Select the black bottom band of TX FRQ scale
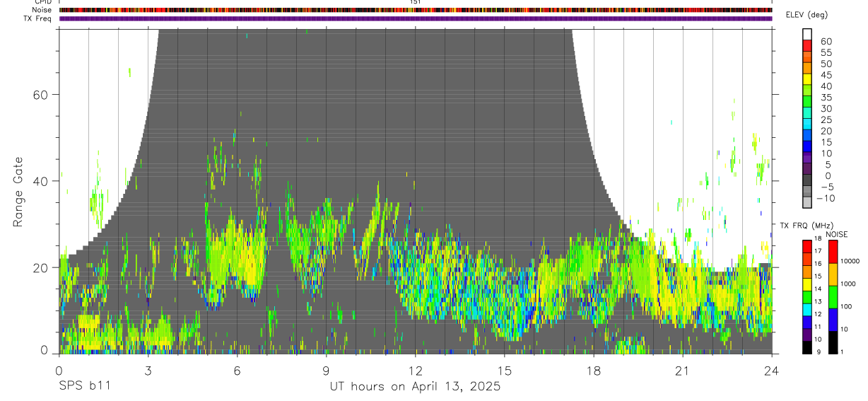This screenshot has width=868, height=401. click(x=808, y=348)
